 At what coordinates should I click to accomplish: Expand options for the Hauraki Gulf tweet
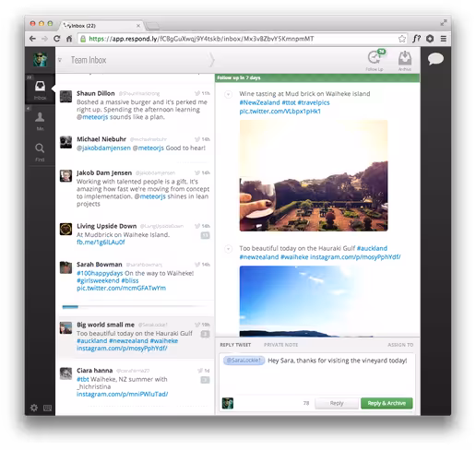click(228, 249)
